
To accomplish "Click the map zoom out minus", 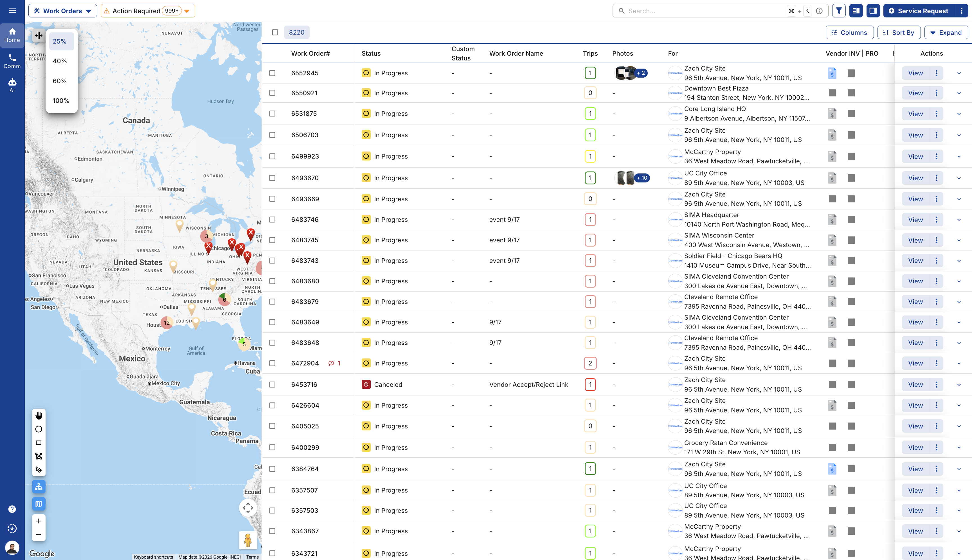I will coord(39,535).
